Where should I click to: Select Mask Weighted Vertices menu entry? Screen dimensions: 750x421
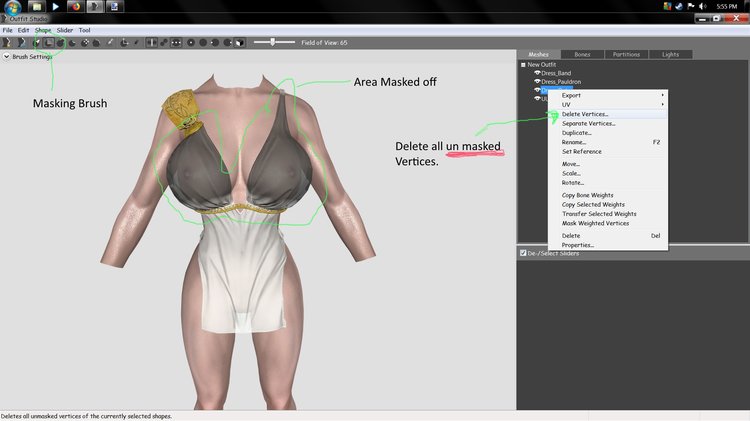click(595, 223)
